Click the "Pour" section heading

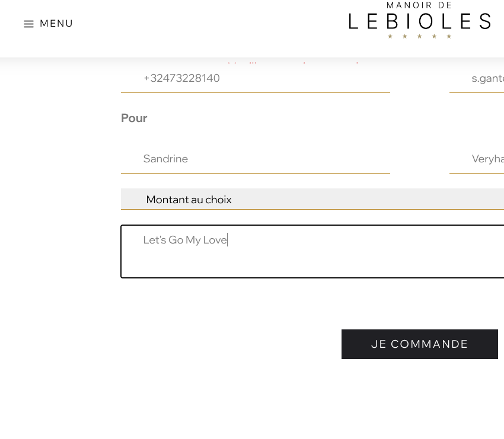[134, 118]
